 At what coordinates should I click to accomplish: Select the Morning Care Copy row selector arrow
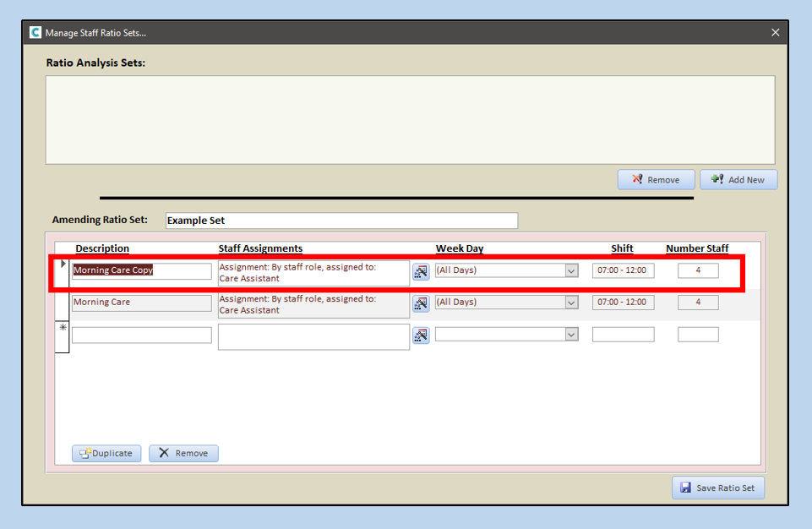click(63, 264)
